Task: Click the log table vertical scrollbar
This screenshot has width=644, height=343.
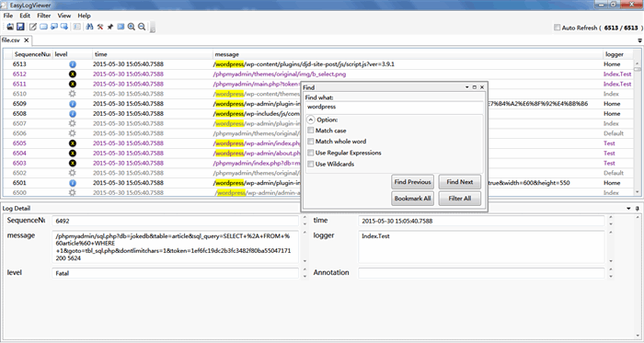Action: [637, 128]
